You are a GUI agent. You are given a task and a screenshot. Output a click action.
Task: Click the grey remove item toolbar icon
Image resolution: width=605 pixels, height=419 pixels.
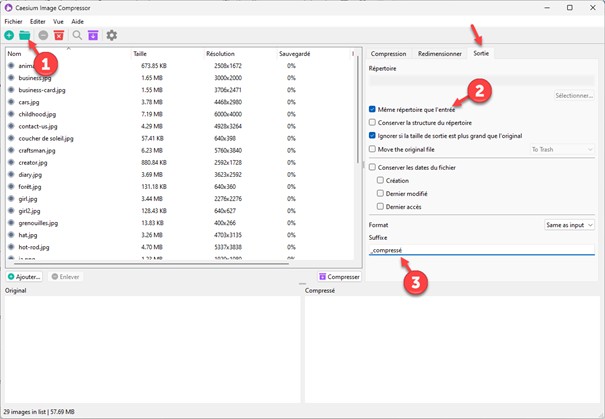tap(43, 35)
